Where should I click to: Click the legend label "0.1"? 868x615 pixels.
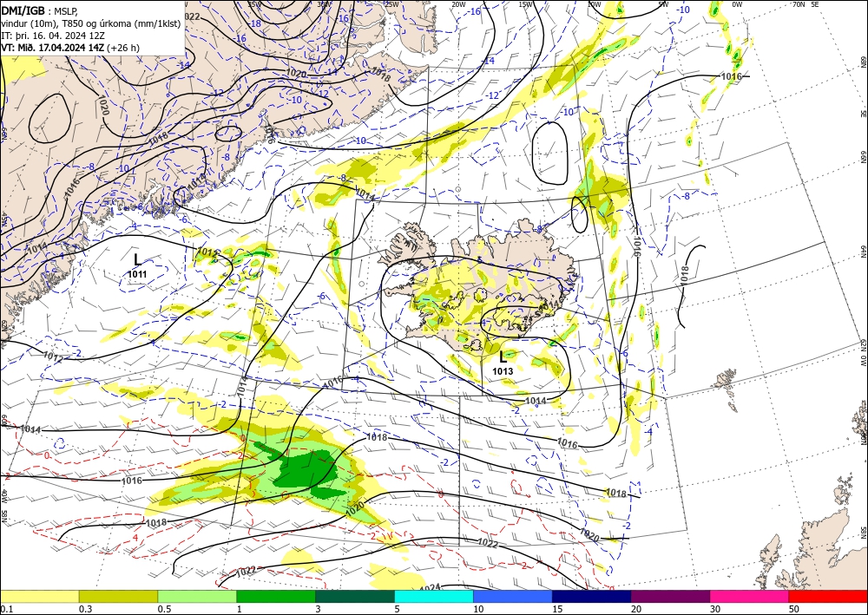(5, 609)
